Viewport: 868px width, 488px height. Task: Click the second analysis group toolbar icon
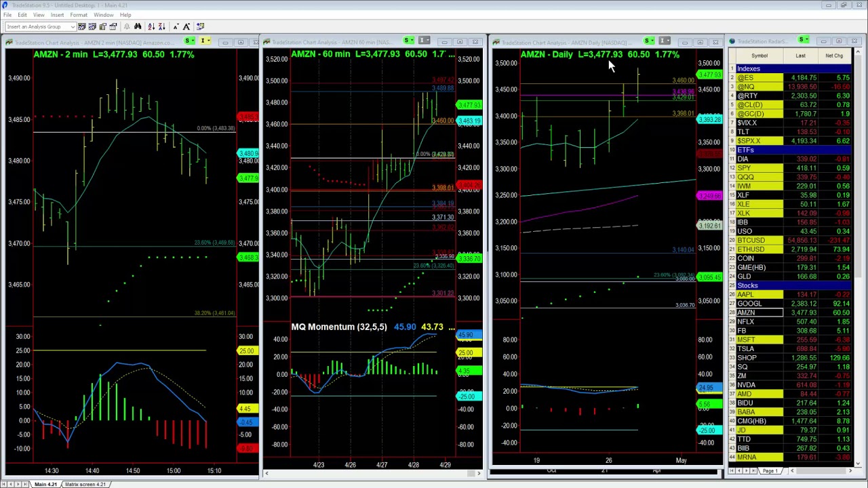pos(92,26)
